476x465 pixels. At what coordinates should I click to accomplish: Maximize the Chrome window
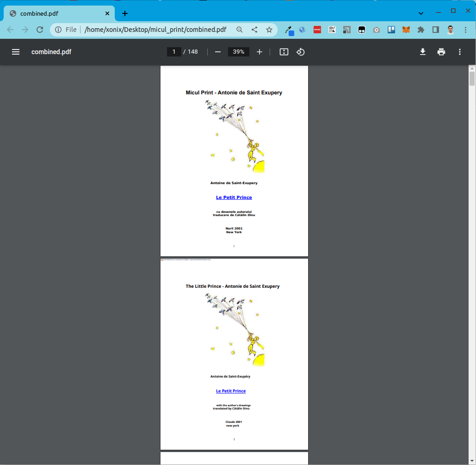(x=453, y=11)
